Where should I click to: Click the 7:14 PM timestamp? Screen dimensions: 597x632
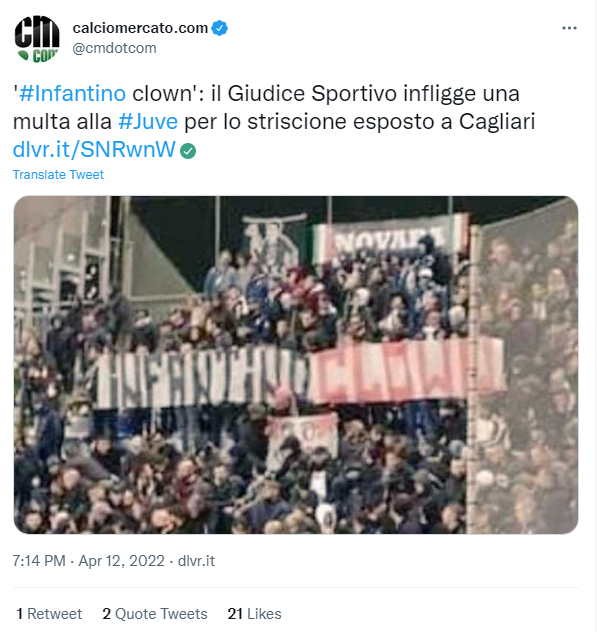[39, 561]
